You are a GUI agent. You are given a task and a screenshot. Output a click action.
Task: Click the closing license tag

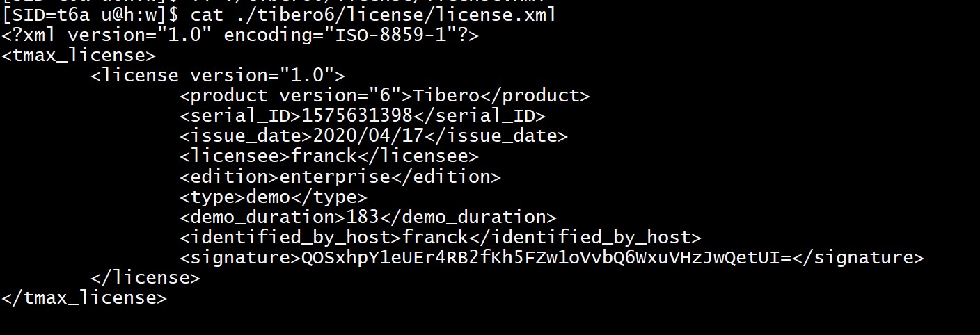pos(145,278)
